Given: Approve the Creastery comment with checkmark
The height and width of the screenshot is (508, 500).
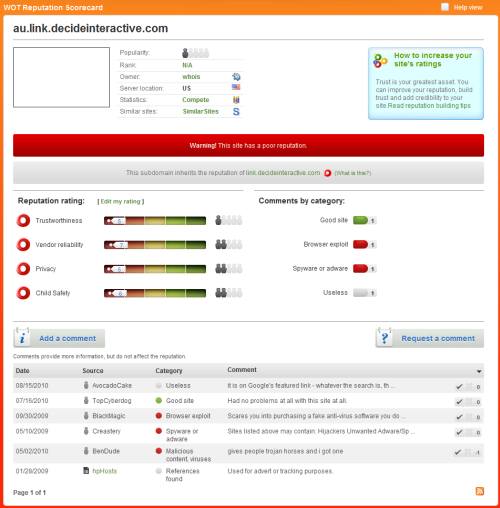Looking at the screenshot, I should pos(459,432).
